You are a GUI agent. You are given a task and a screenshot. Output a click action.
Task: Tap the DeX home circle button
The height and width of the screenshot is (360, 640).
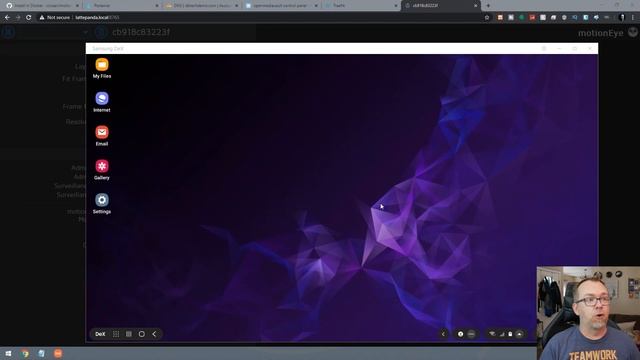tap(142, 334)
